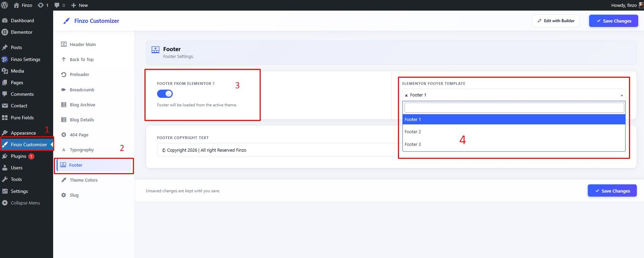The height and width of the screenshot is (258, 644).
Task: Click the updates refresh icon
Action: 41,5
